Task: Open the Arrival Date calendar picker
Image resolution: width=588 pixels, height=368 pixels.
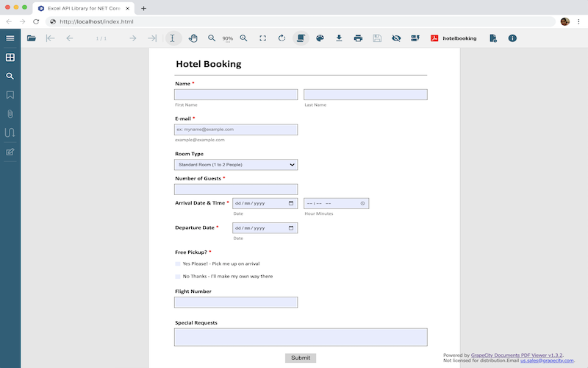Action: pyautogui.click(x=291, y=203)
